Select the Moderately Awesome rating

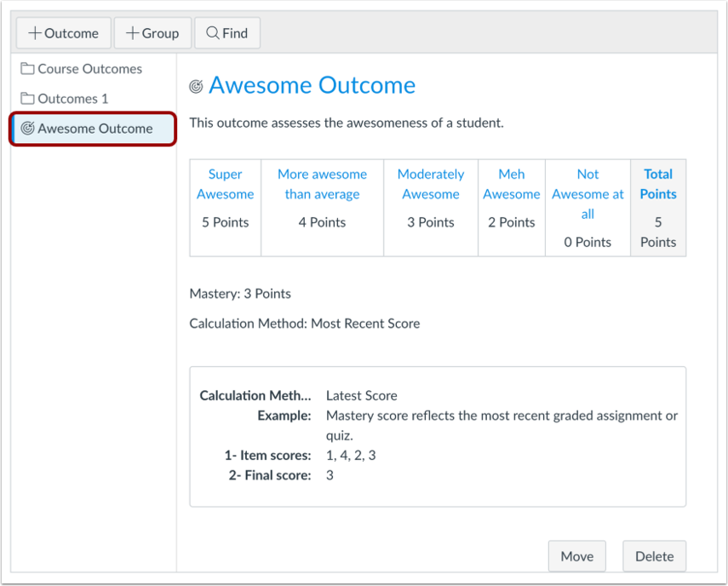click(431, 208)
